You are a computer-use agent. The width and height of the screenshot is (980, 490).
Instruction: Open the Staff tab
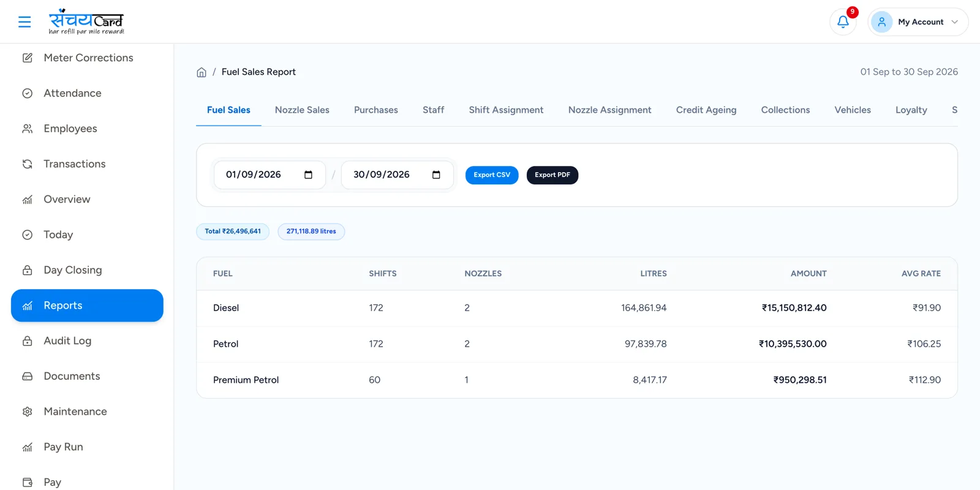(433, 110)
